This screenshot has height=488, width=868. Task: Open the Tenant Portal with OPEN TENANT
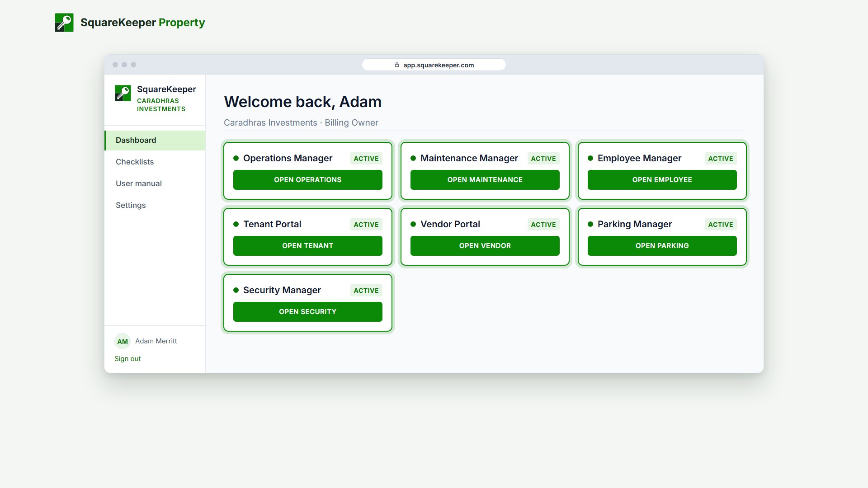tap(308, 246)
